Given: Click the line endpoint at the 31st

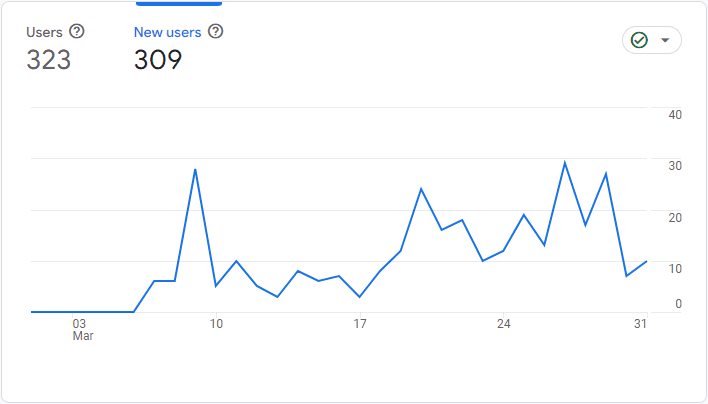Looking at the screenshot, I should point(647,261).
